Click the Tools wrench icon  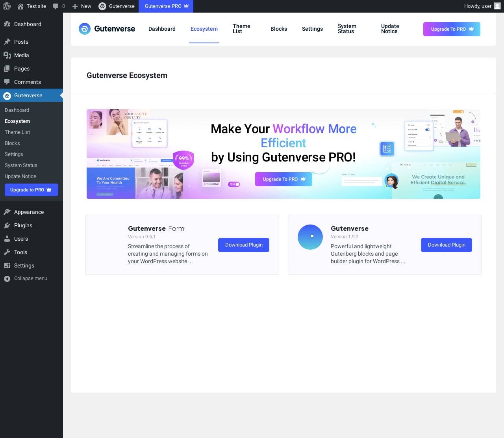pyautogui.click(x=7, y=252)
